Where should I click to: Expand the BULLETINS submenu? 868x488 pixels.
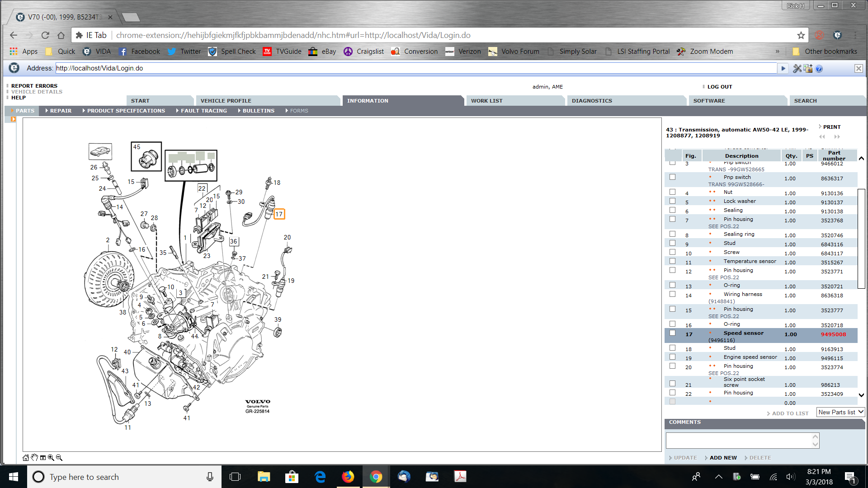[258, 111]
